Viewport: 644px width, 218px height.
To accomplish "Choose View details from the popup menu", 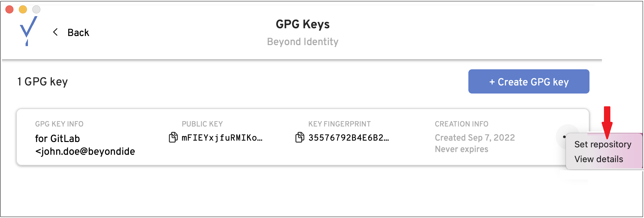I will (598, 159).
